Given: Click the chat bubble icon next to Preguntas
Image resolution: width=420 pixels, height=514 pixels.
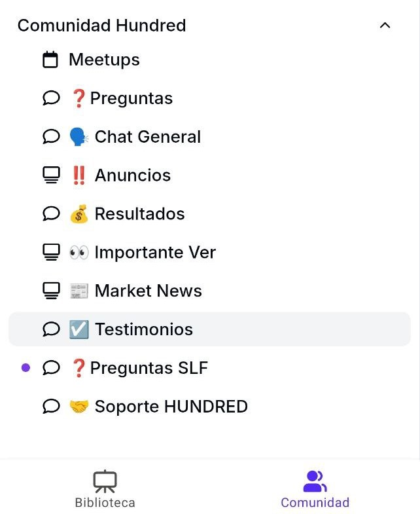Looking at the screenshot, I should click(x=51, y=98).
